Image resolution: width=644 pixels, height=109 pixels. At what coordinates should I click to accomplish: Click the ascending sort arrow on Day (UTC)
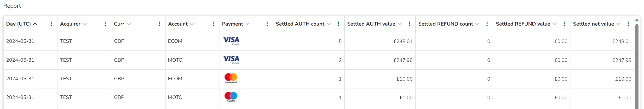click(x=35, y=24)
